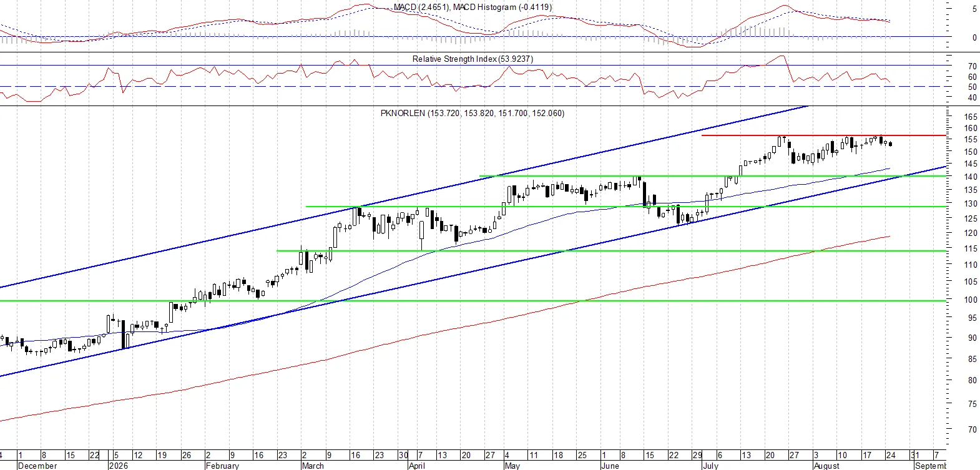The image size is (980, 470).
Task: Select the 40 label on RSI axis
Action: click(x=973, y=97)
